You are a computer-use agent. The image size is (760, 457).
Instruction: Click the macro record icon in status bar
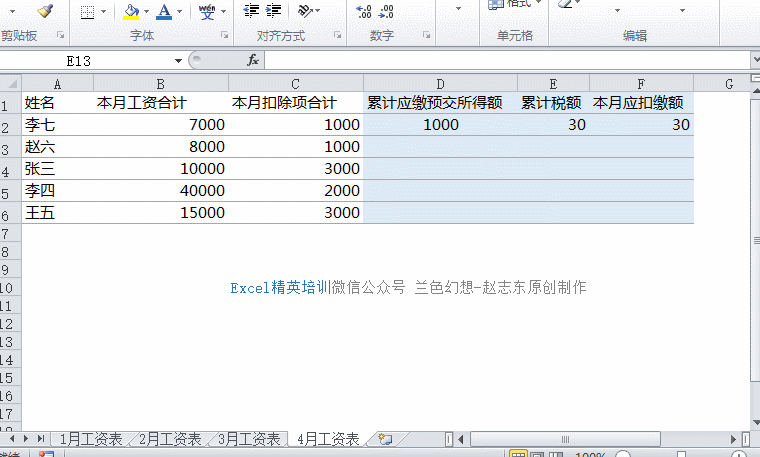click(x=46, y=454)
